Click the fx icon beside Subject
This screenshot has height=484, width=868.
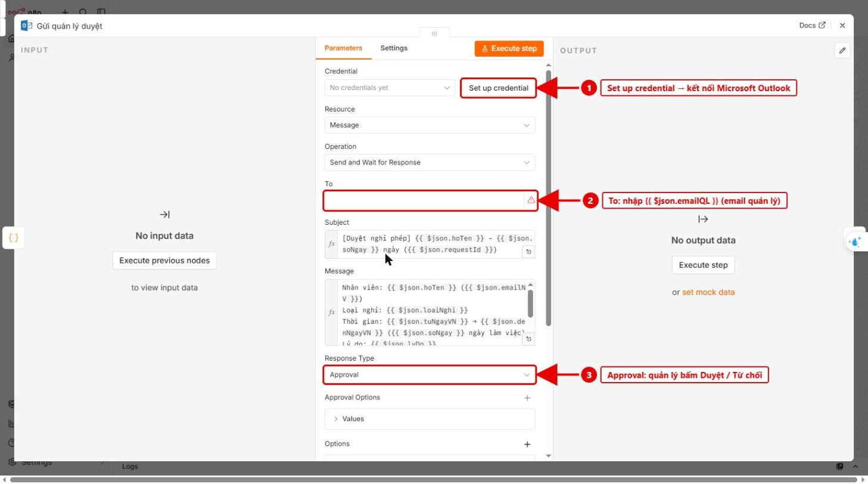[x=332, y=244]
